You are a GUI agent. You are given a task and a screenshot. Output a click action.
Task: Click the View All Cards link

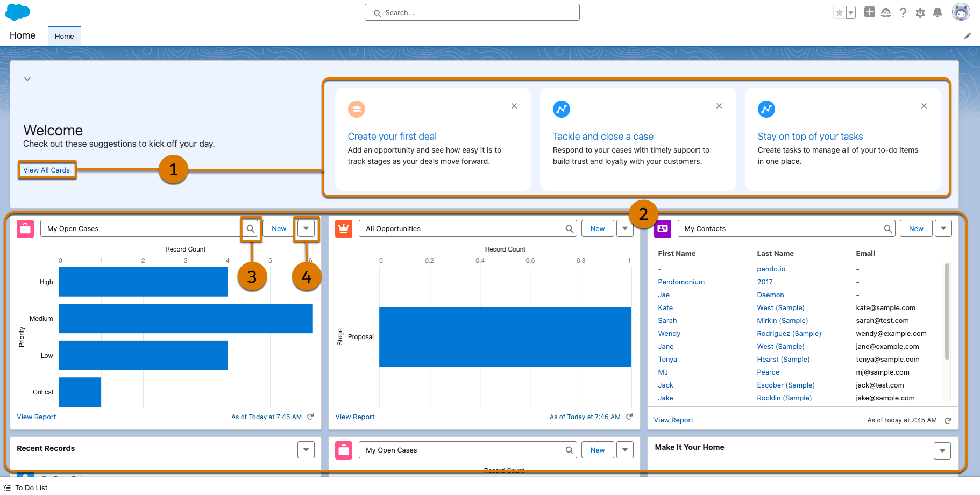click(x=47, y=170)
